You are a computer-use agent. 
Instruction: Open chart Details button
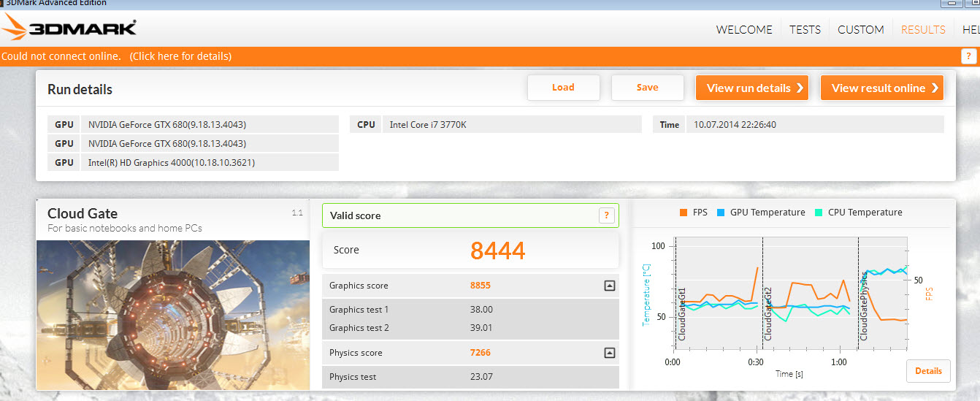[x=928, y=371]
